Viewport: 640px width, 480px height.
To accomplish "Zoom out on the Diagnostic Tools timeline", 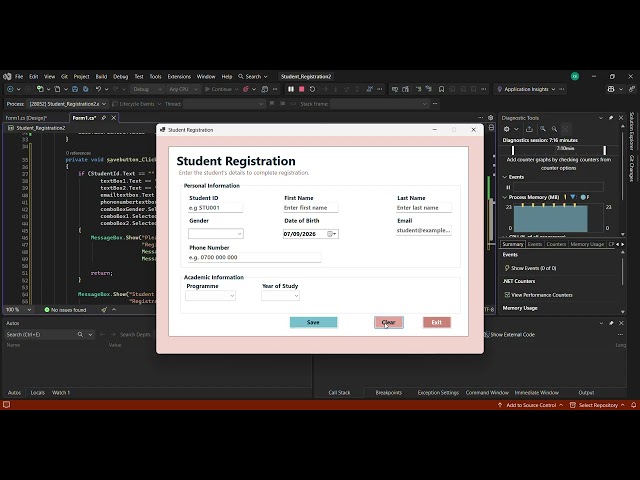I will (554, 129).
